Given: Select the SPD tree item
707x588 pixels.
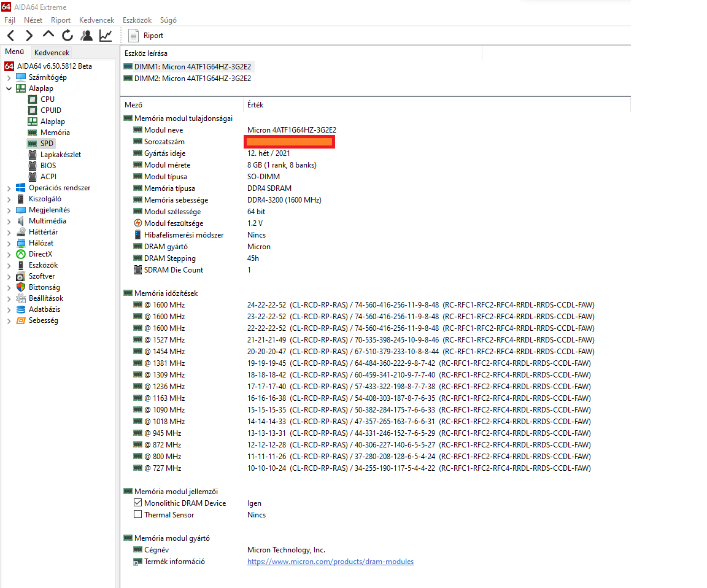Looking at the screenshot, I should 41,144.
